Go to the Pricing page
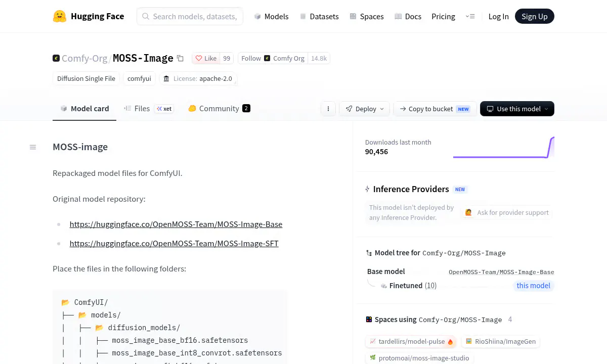607x364 pixels. (x=443, y=16)
